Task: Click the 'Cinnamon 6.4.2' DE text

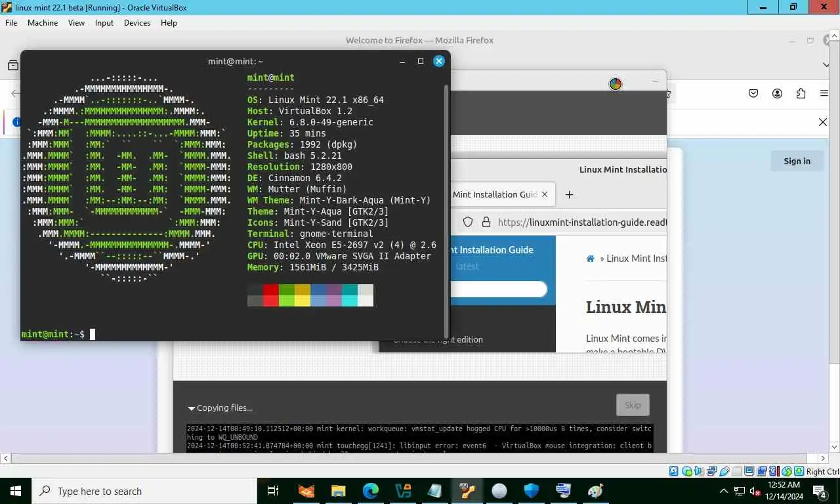Action: click(x=304, y=178)
